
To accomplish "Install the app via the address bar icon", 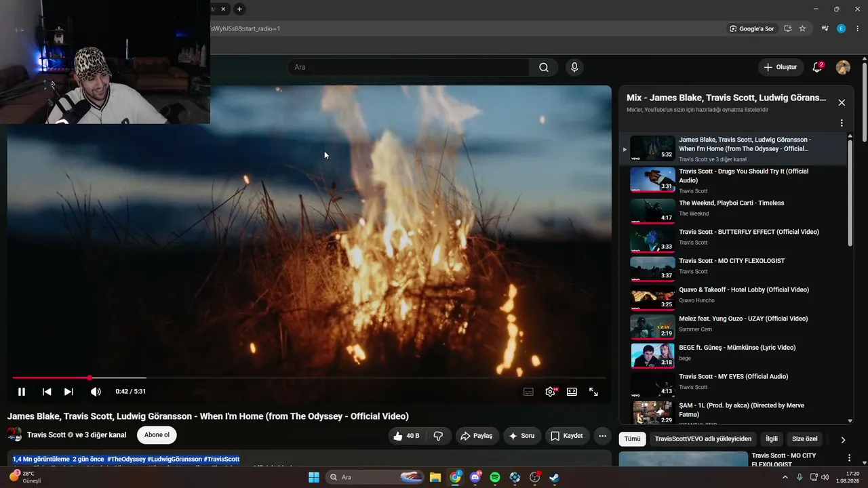I will point(788,28).
